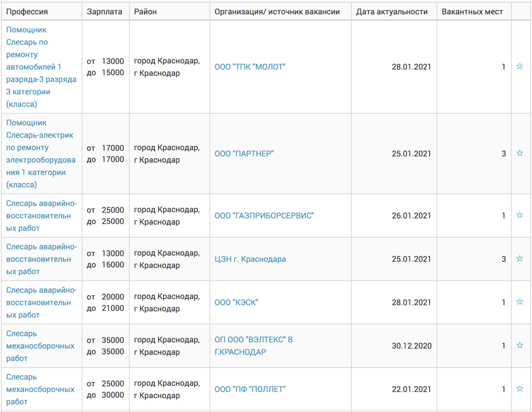Open Помощник Слесарь-электрик vacancy details
532x412 pixels.
41,154
